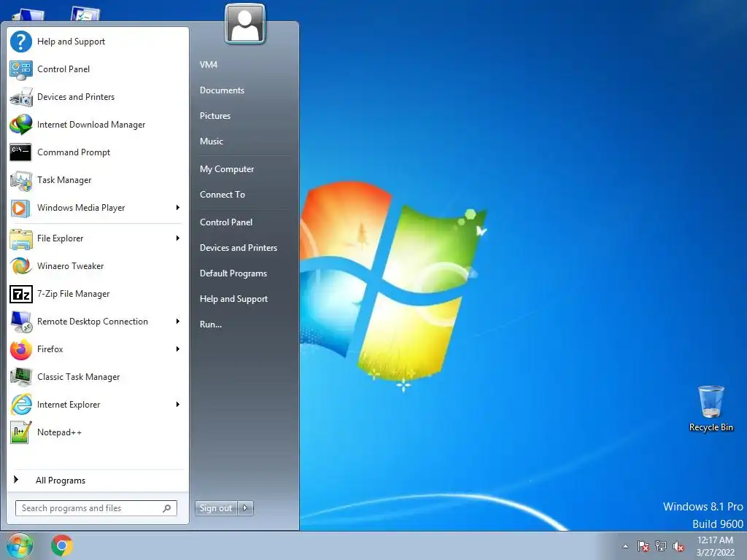This screenshot has width=747, height=560.
Task: Open Chrome from the taskbar
Action: (62, 545)
